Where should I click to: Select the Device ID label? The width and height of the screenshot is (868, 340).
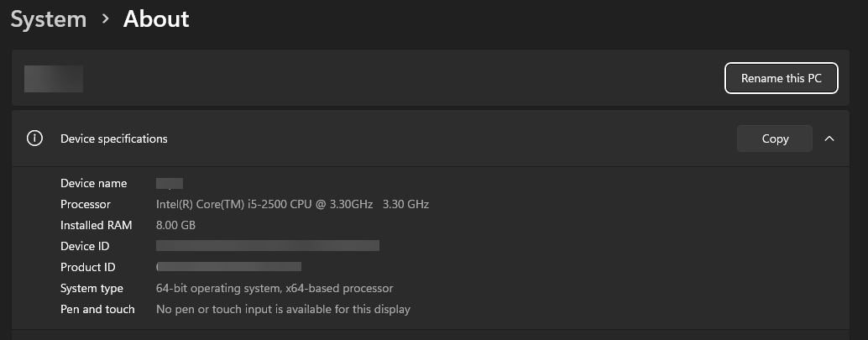click(x=85, y=246)
